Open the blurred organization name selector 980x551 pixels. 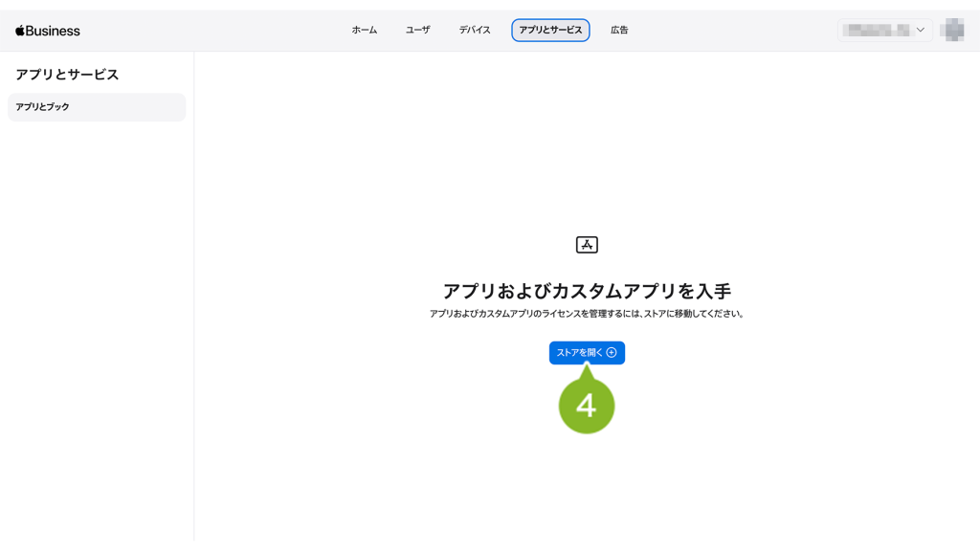point(875,30)
